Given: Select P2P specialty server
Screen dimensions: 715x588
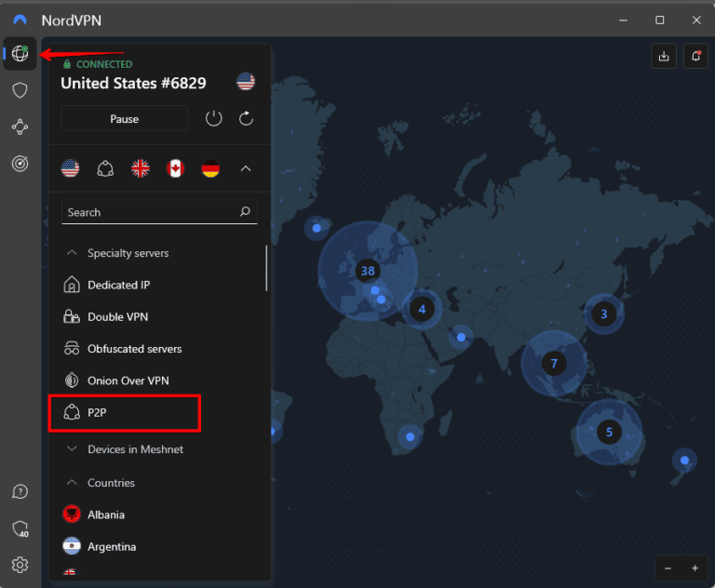Looking at the screenshot, I should tap(97, 412).
